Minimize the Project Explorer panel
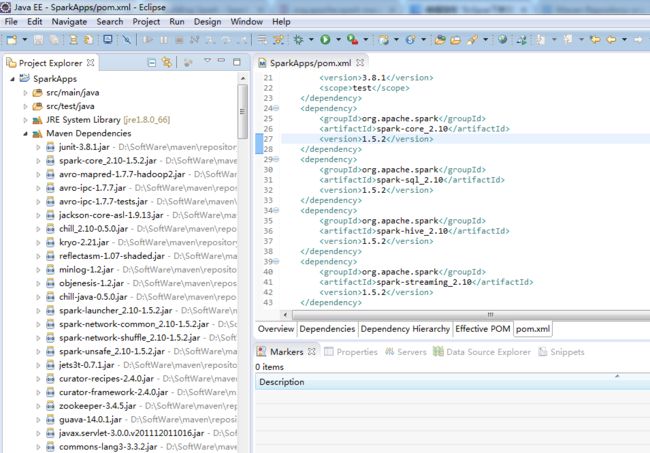 [221, 61]
